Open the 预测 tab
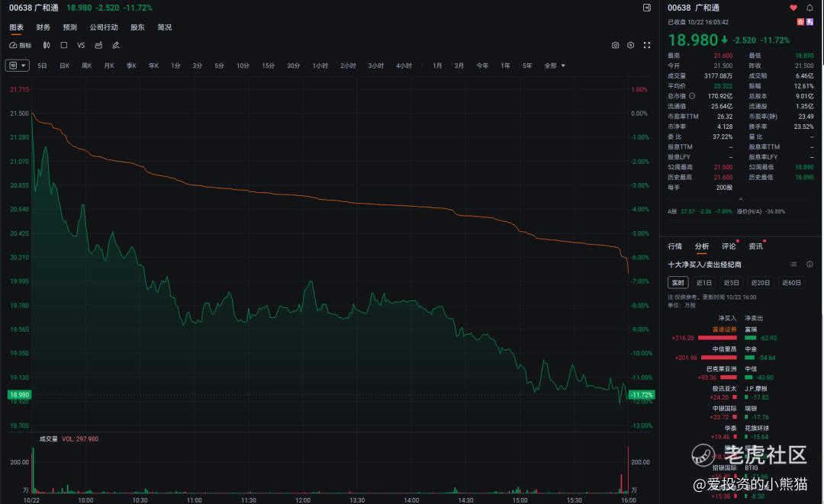Image resolution: width=824 pixels, height=504 pixels. [70, 27]
